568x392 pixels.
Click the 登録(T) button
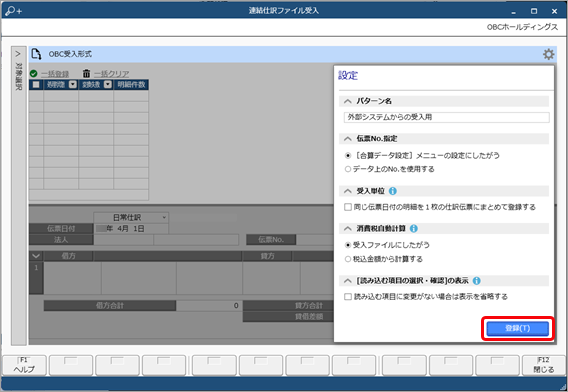click(517, 329)
